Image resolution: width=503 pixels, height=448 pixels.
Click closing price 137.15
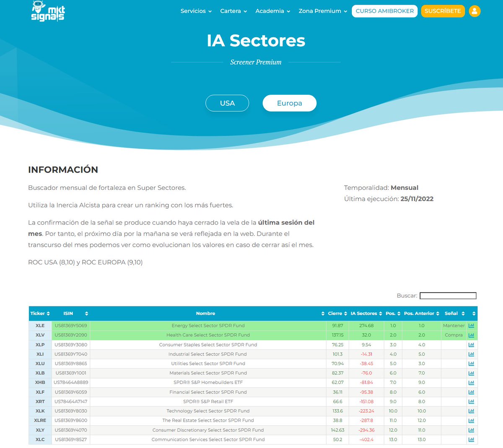[337, 335]
